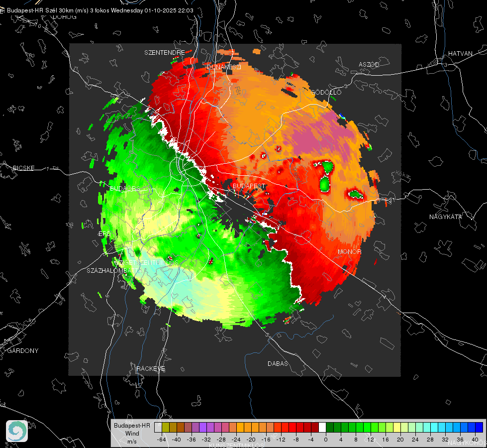
Task: Click the -40 legend value
Action: (x=177, y=440)
